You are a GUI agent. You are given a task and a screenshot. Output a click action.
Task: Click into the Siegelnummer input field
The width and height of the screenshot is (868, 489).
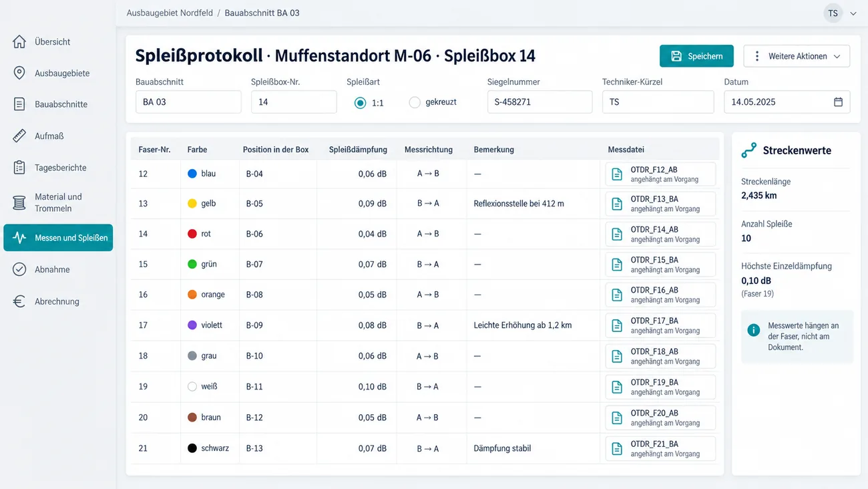[x=539, y=102]
